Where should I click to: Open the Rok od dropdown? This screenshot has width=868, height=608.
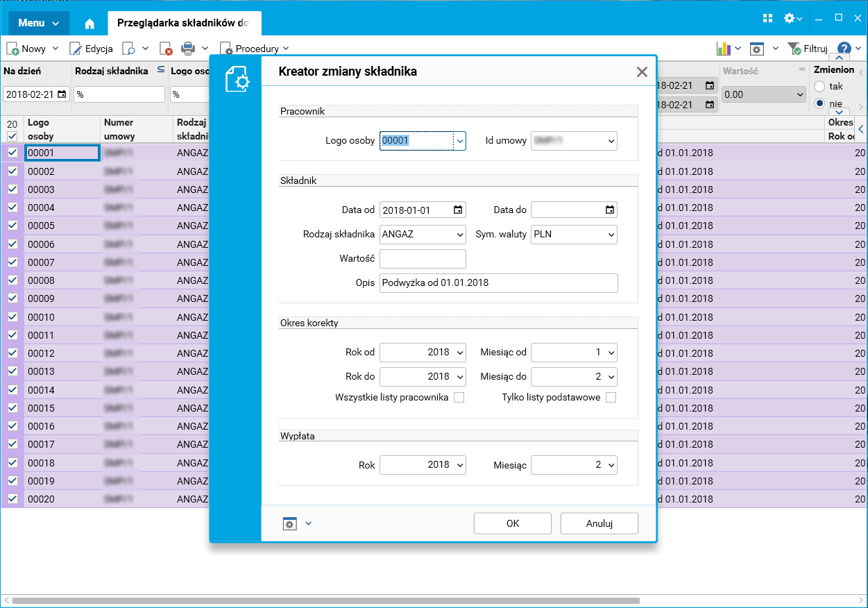coord(459,353)
